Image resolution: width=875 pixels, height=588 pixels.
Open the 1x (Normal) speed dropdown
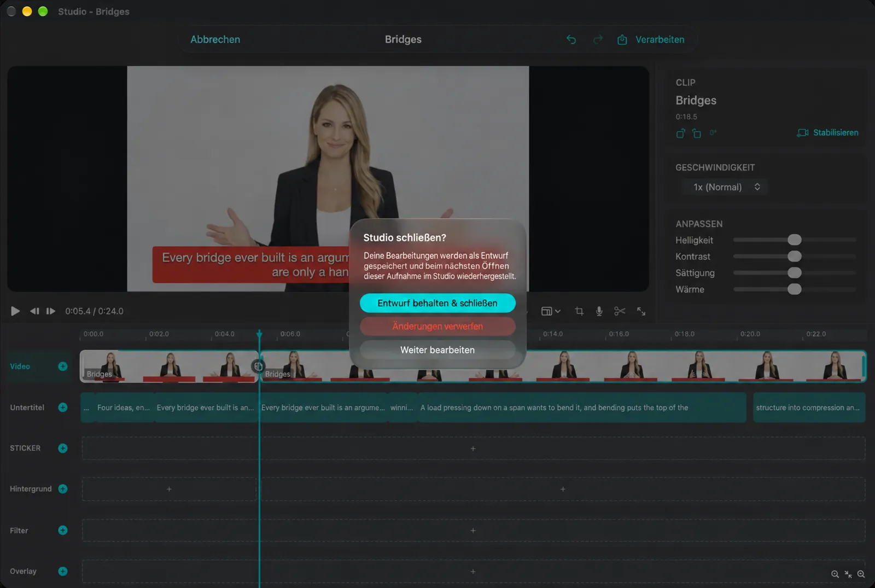tap(725, 187)
